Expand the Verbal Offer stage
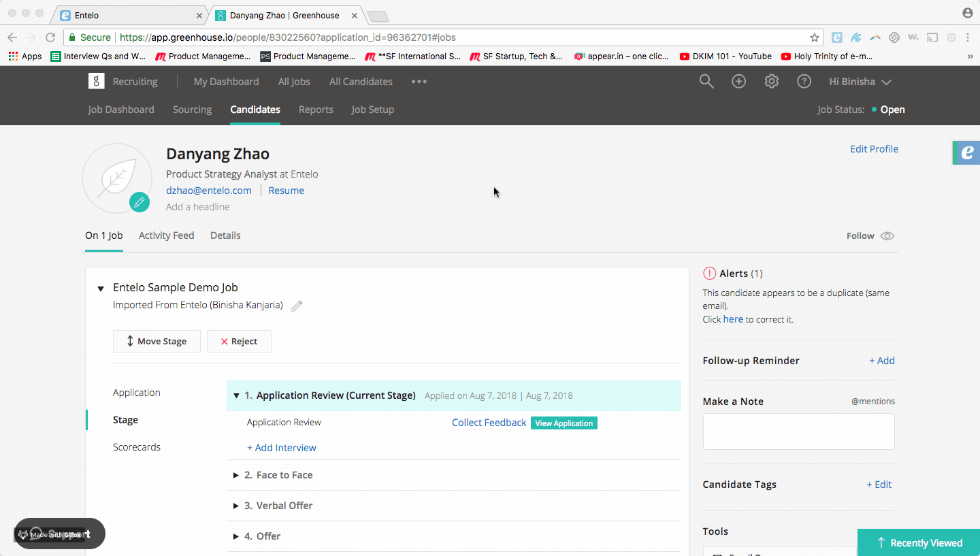 pyautogui.click(x=236, y=506)
